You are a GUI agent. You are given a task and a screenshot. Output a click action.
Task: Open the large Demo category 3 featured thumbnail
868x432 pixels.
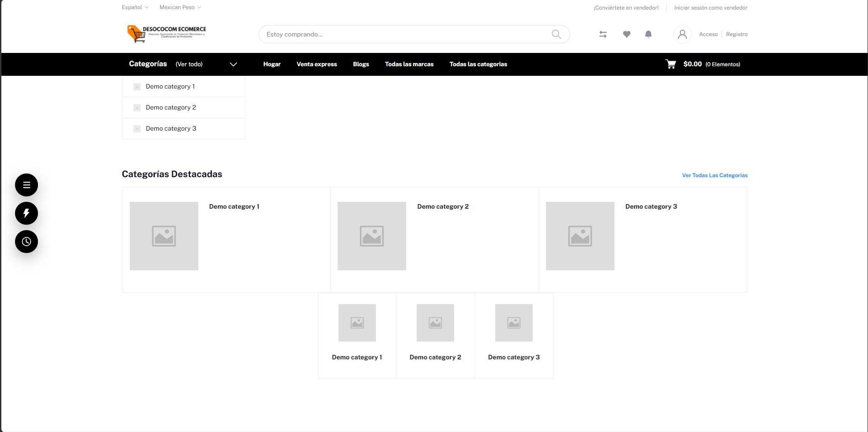coord(580,236)
